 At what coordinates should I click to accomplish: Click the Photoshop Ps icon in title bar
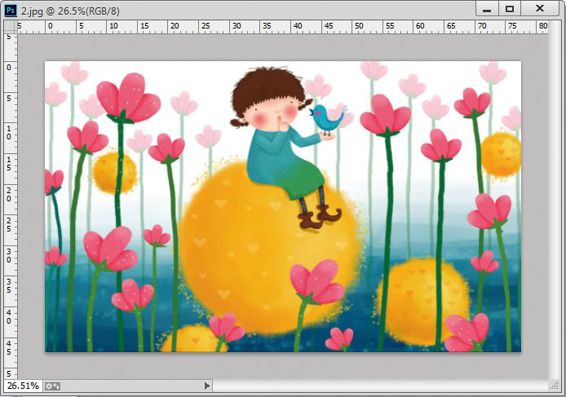pyautogui.click(x=10, y=11)
